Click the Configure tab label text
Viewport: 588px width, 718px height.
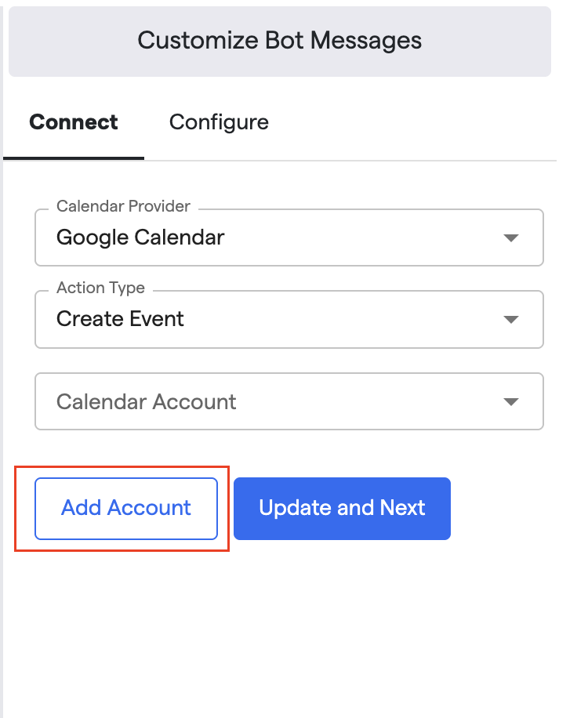[219, 123]
